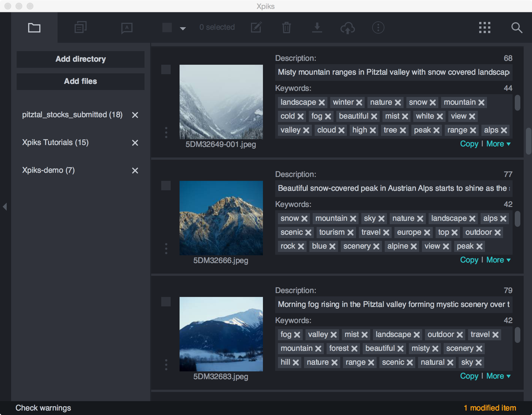Click the download/save icon in the toolbar
The image size is (532, 415).
click(317, 27)
